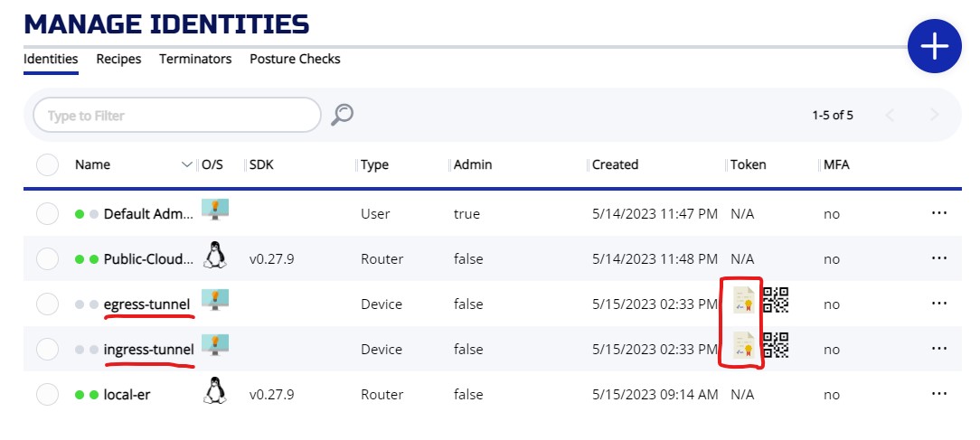Click the Linux penguin icon for local-er
This screenshot has width=980, height=440.
click(213, 390)
